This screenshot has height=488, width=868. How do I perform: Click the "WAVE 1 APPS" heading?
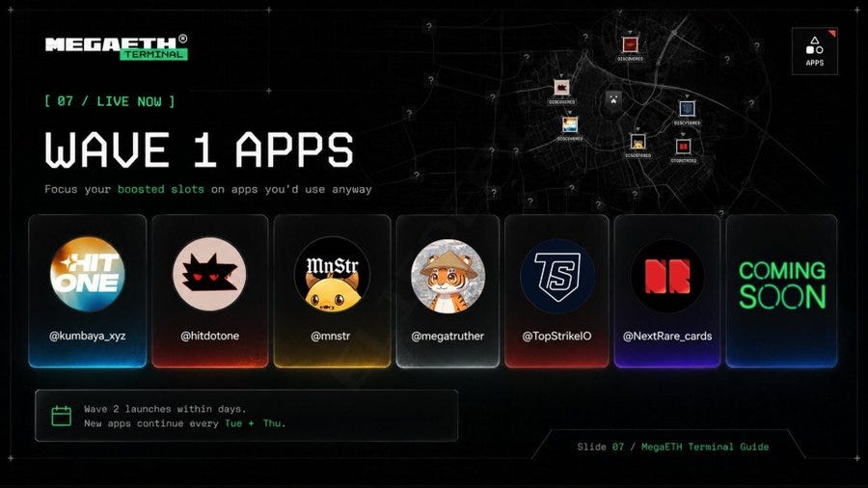[200, 149]
